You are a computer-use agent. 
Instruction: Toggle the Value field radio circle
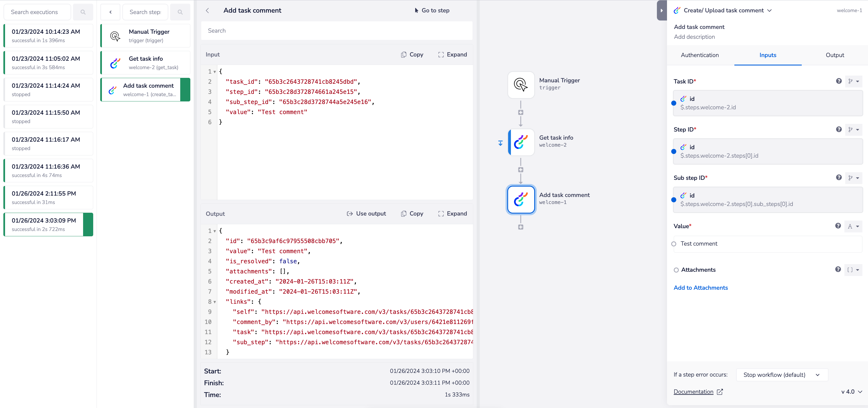pos(673,244)
